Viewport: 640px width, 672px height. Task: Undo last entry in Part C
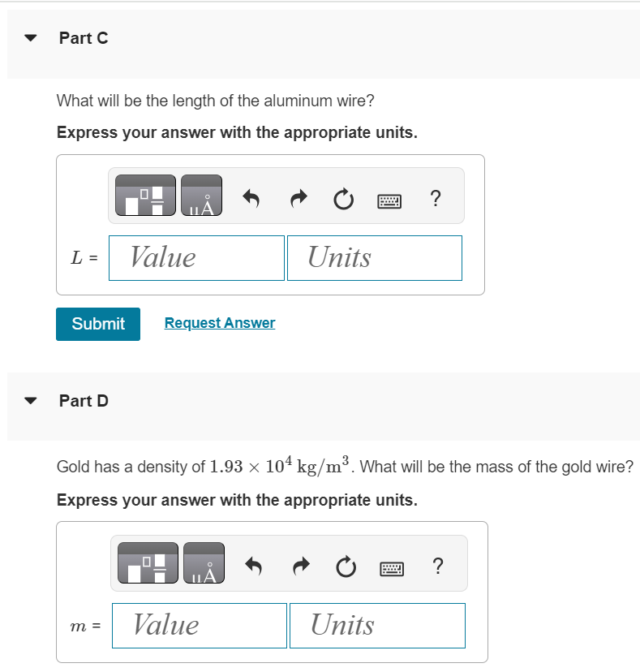(251, 199)
